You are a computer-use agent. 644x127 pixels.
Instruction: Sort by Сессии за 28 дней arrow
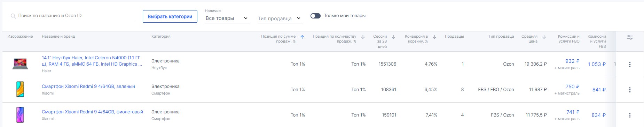(x=393, y=37)
